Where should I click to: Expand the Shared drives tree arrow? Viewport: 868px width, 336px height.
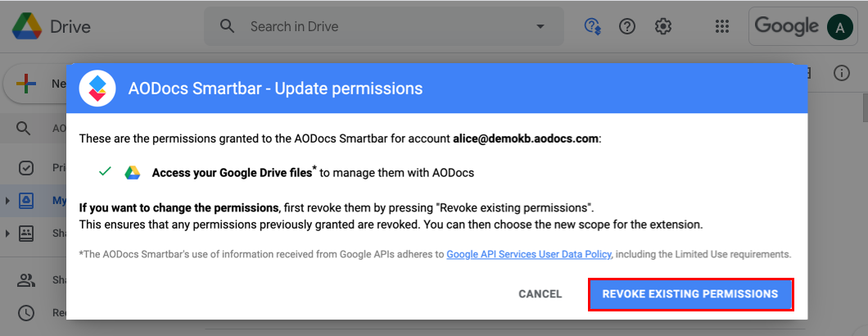[7, 234]
